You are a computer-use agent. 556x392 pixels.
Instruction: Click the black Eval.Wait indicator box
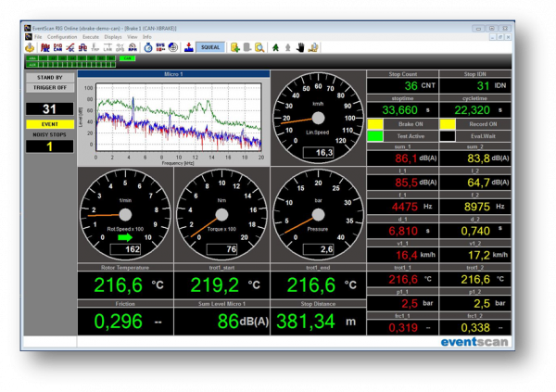pyautogui.click(x=447, y=136)
